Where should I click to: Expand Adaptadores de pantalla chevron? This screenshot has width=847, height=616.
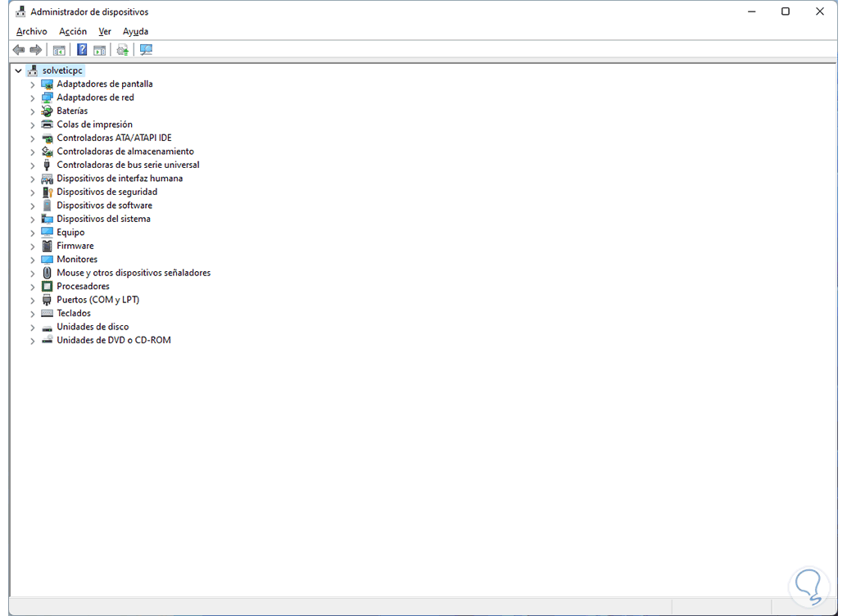click(x=33, y=84)
